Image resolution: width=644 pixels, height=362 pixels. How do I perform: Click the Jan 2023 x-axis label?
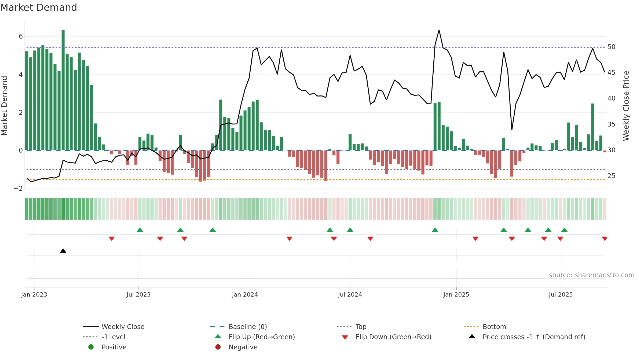[34, 295]
